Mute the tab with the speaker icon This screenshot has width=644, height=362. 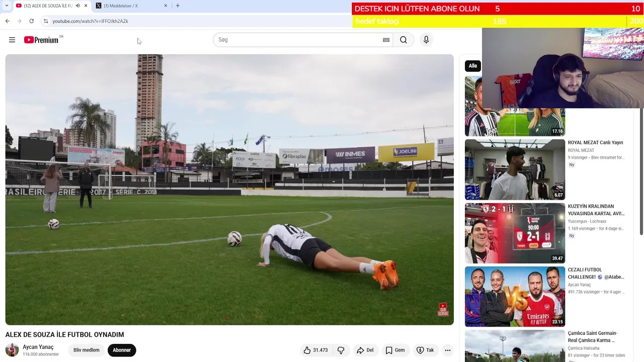pyautogui.click(x=77, y=6)
